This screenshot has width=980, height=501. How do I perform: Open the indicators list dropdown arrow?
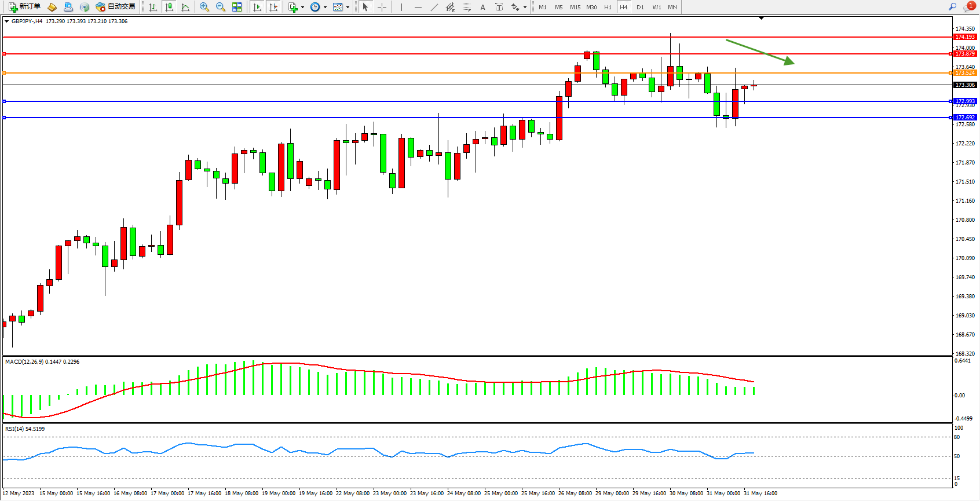point(302,8)
